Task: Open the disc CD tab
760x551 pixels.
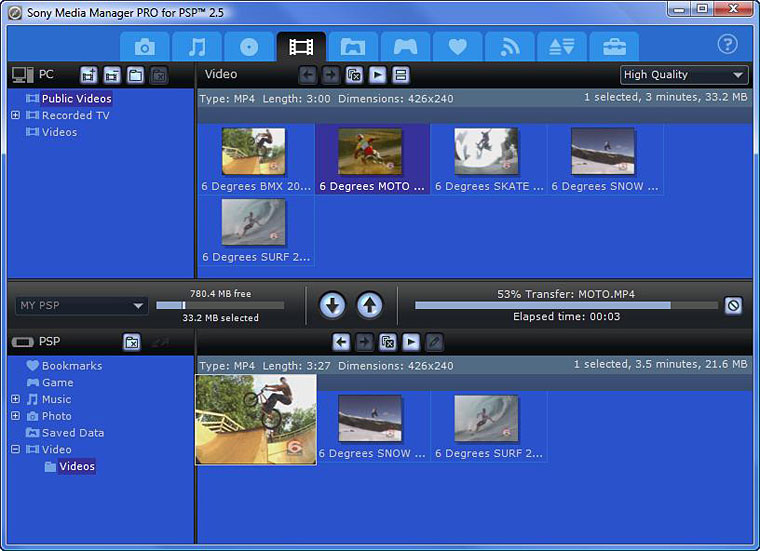Action: point(249,47)
